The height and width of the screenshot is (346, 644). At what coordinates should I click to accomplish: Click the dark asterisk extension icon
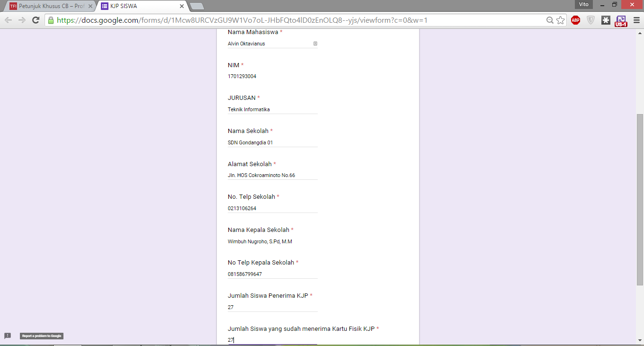tap(606, 20)
